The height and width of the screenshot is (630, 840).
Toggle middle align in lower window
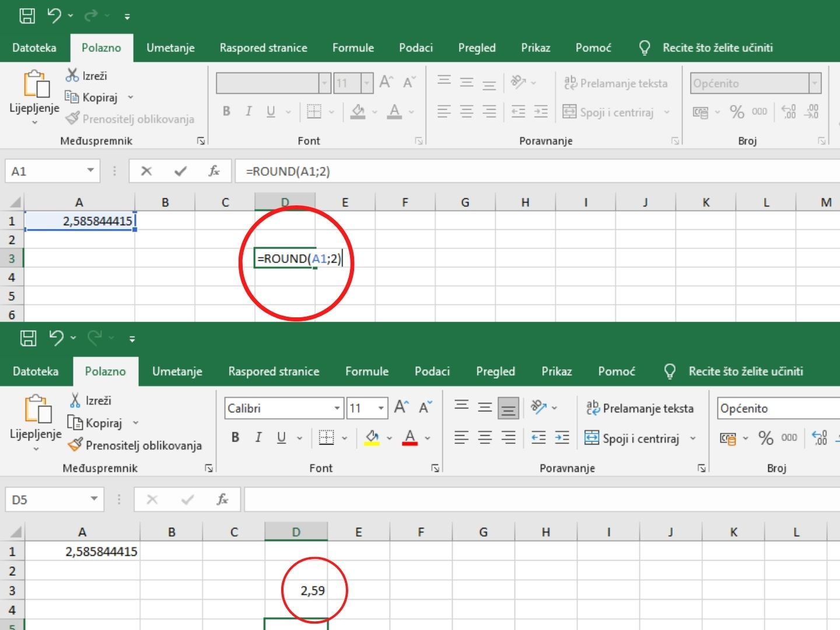point(485,407)
